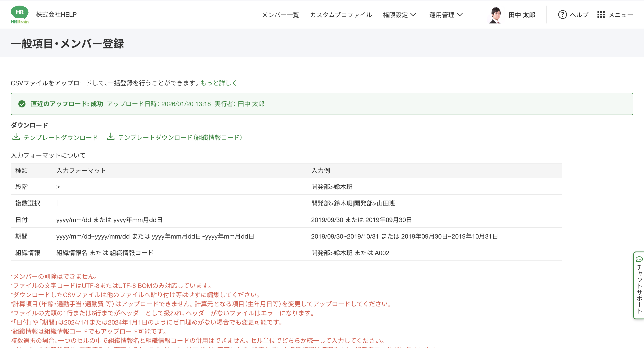This screenshot has height=348, width=644.
Task: Click 株式会社HELP company name
Action: pyautogui.click(x=56, y=15)
